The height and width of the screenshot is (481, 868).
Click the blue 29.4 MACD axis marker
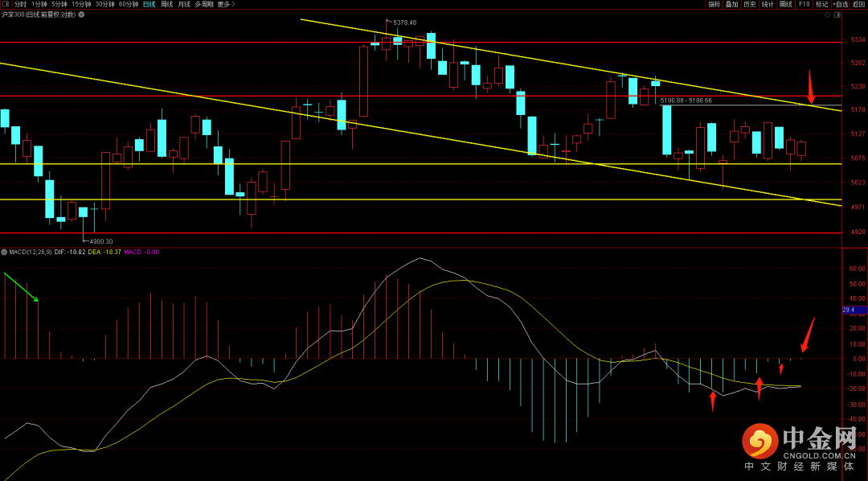849,310
